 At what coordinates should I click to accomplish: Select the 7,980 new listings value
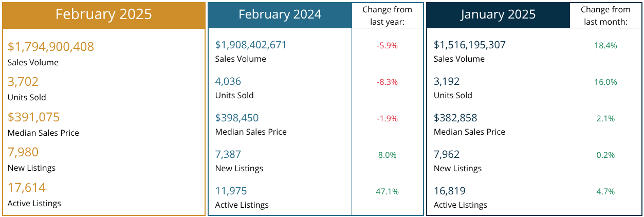[23, 152]
